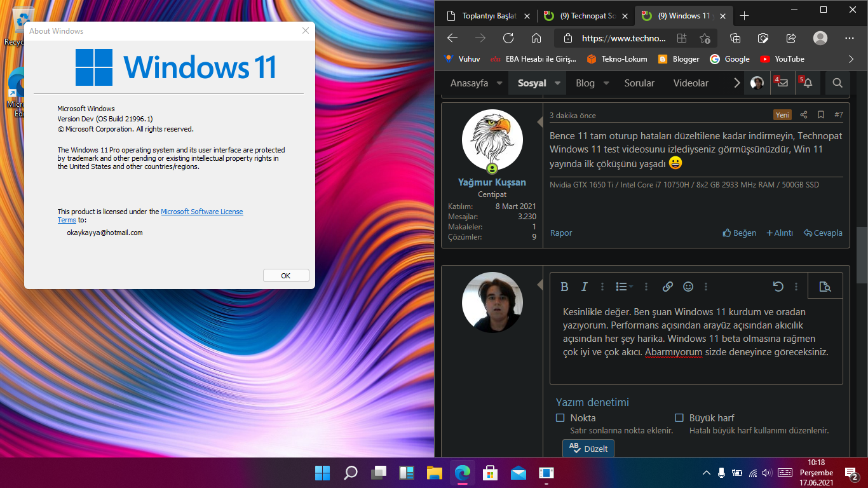
Task: Show more forum navigation items
Action: 737,83
